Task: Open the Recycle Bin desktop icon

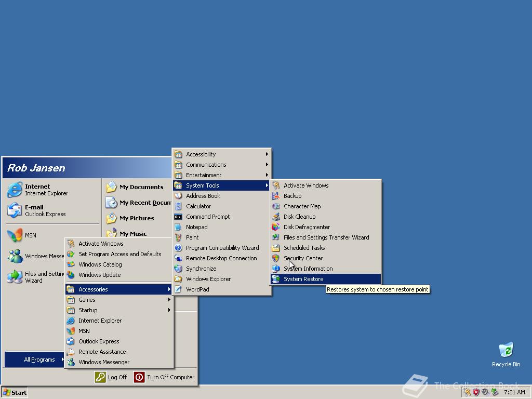Action: (x=506, y=350)
